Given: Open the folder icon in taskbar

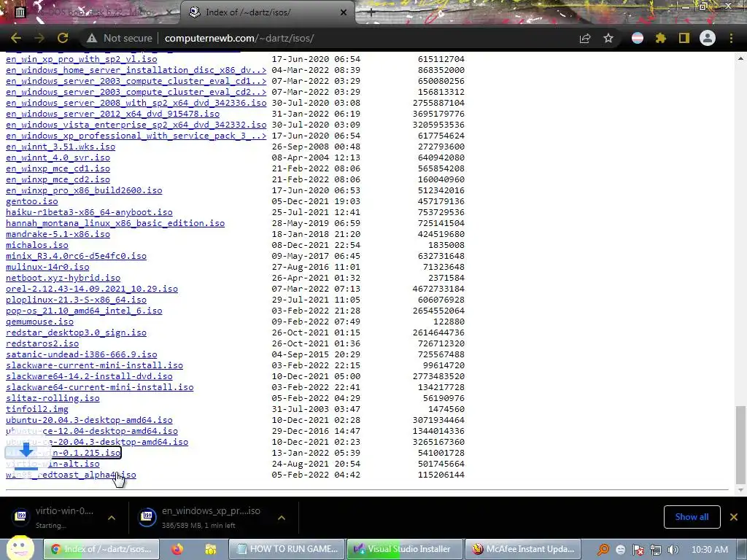Looking at the screenshot, I should [x=211, y=549].
